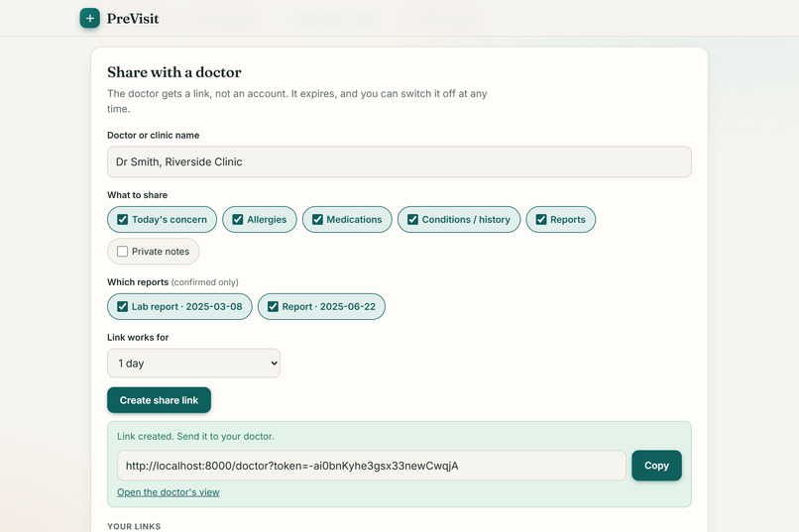
Task: Edit the Doctor or clinic name field
Action: point(399,161)
